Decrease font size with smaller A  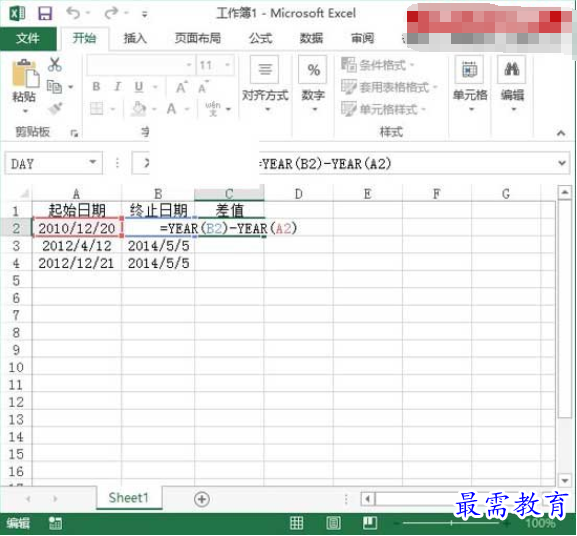(203, 88)
